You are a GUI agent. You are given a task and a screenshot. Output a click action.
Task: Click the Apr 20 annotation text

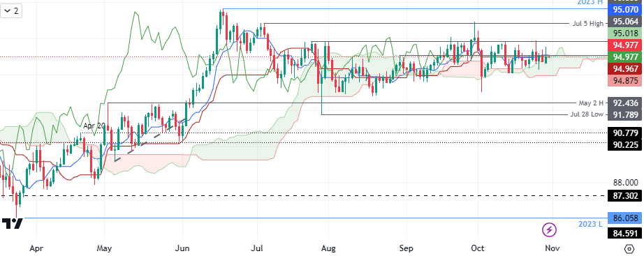[x=94, y=126]
